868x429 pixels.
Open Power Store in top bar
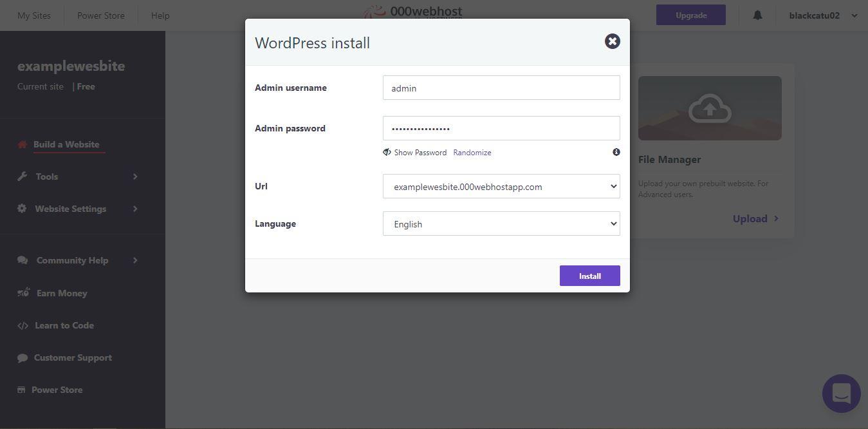click(x=101, y=15)
